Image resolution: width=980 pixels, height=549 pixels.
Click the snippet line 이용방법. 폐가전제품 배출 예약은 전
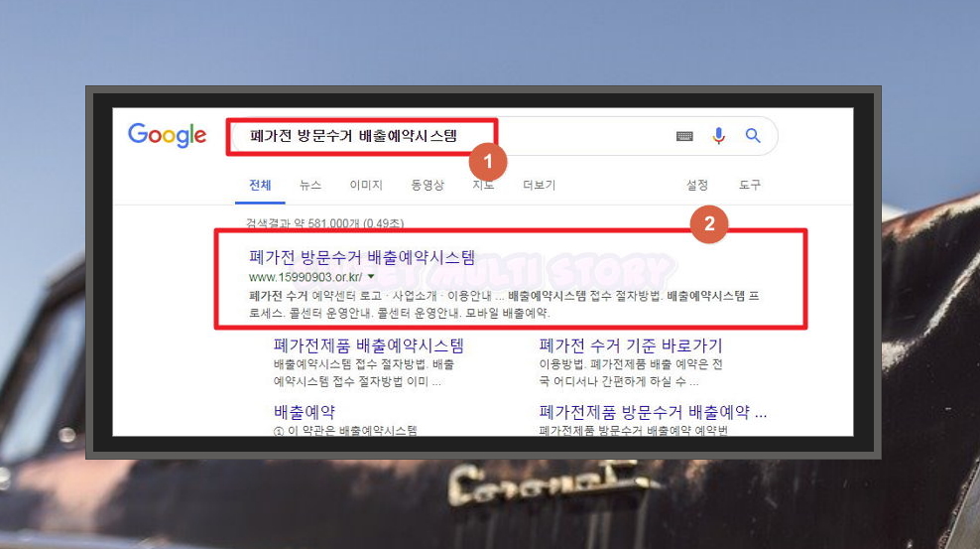(631, 364)
